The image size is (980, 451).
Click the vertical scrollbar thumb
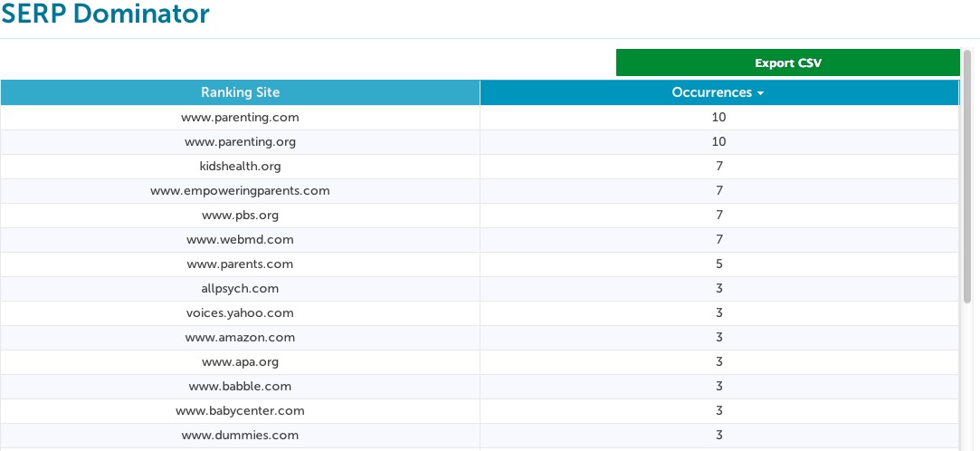[x=967, y=172]
